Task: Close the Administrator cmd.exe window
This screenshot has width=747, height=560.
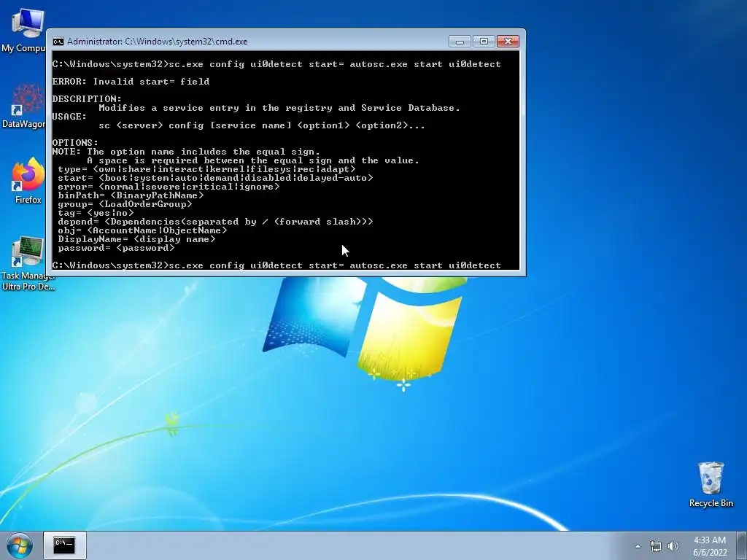Action: [508, 42]
